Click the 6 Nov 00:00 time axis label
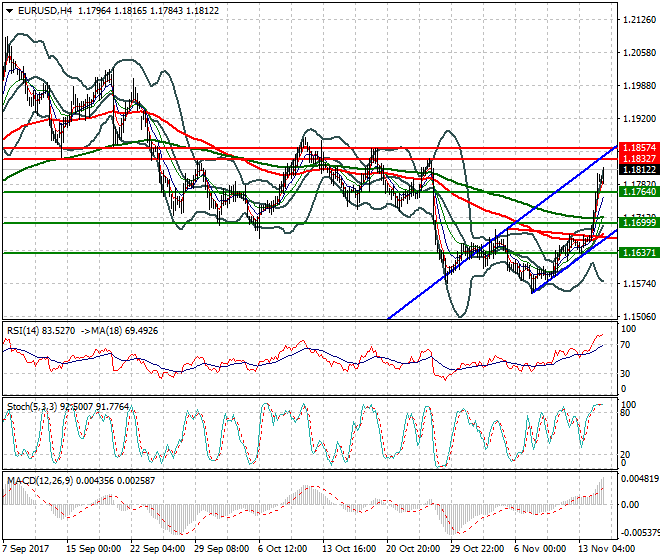This screenshot has width=660, height=560. 540,549
